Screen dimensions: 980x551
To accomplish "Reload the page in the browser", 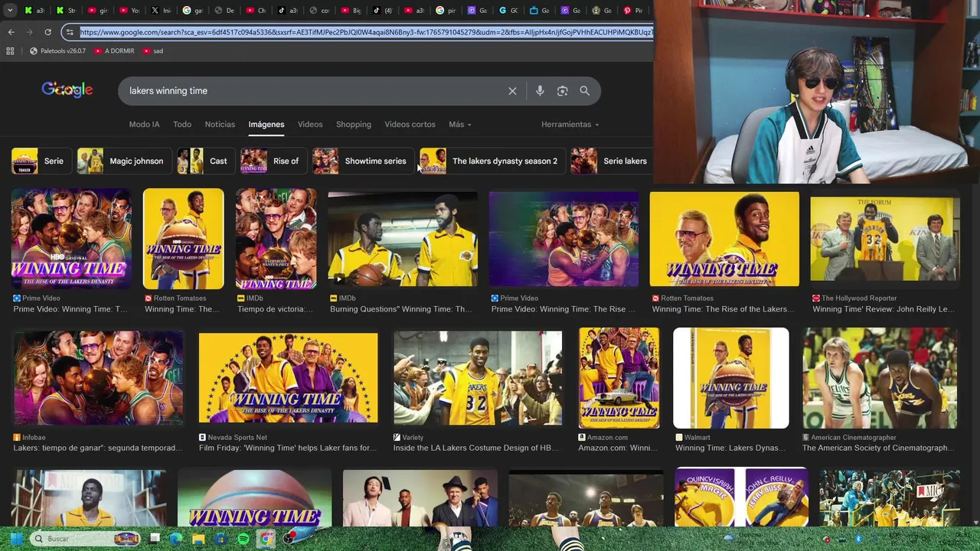I will pyautogui.click(x=47, y=32).
